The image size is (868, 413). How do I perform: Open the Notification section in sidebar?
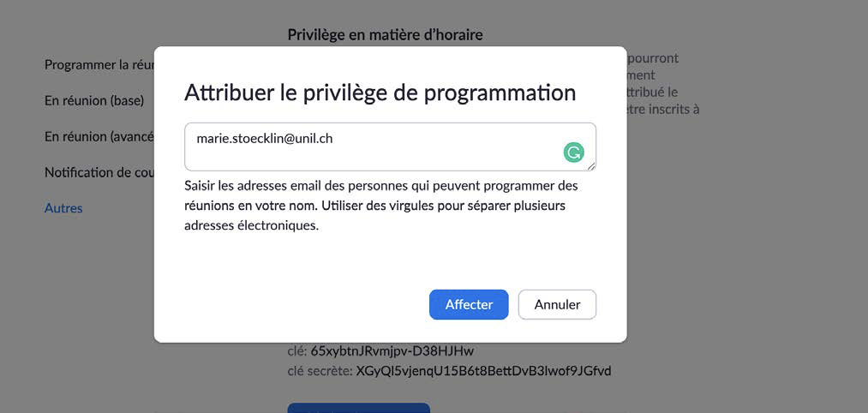pos(99,172)
